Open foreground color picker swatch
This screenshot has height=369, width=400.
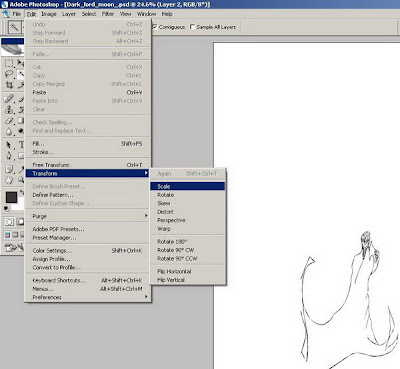(x=12, y=197)
